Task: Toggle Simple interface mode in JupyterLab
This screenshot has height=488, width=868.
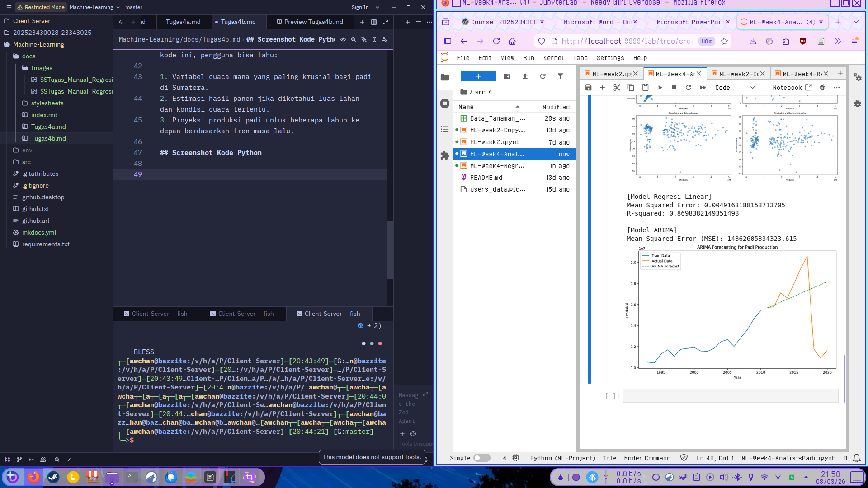Action: coord(482,458)
